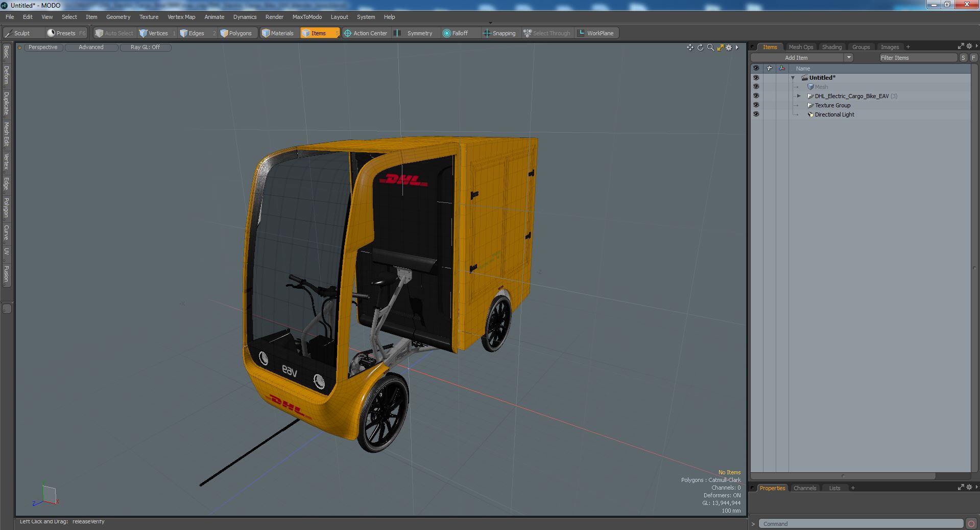Click the command record circle button
Viewport: 980px width, 530px height.
pos(971,523)
